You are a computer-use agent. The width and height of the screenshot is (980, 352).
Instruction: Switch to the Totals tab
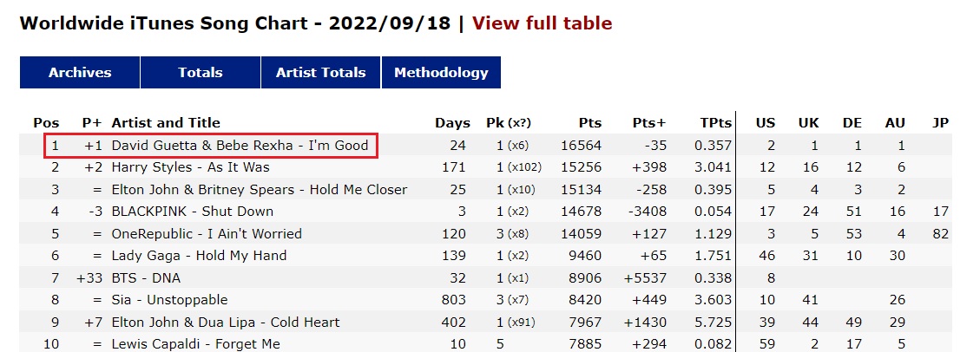(x=200, y=73)
